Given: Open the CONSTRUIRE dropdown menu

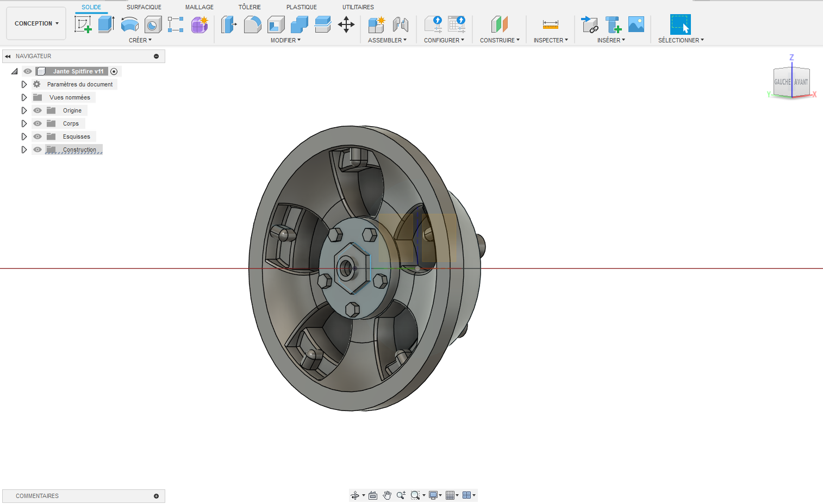Looking at the screenshot, I should (500, 40).
